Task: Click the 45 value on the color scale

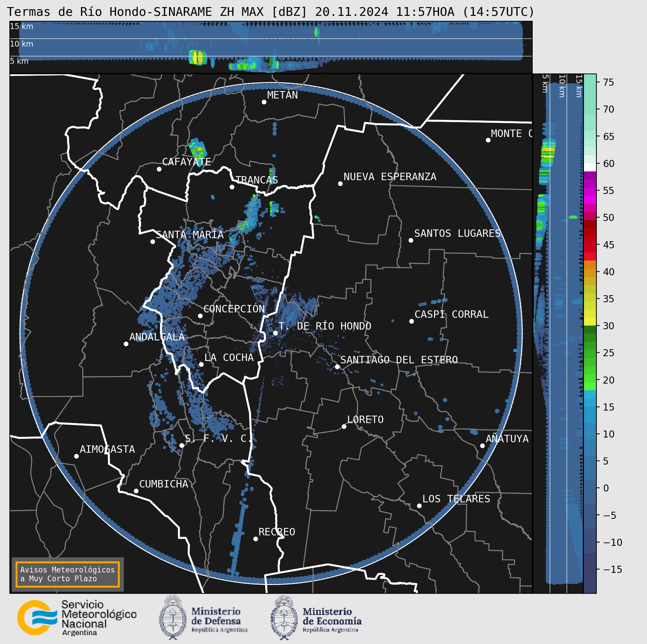Action: [x=609, y=245]
